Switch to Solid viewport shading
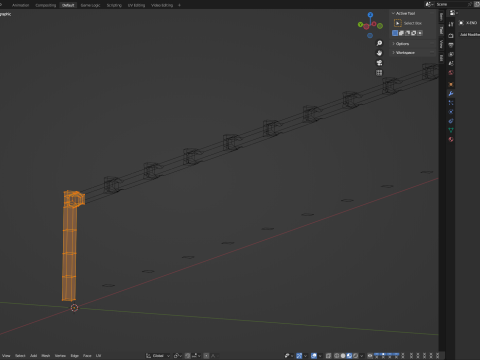Image resolution: width=480 pixels, height=360 pixels. pyautogui.click(x=343, y=356)
